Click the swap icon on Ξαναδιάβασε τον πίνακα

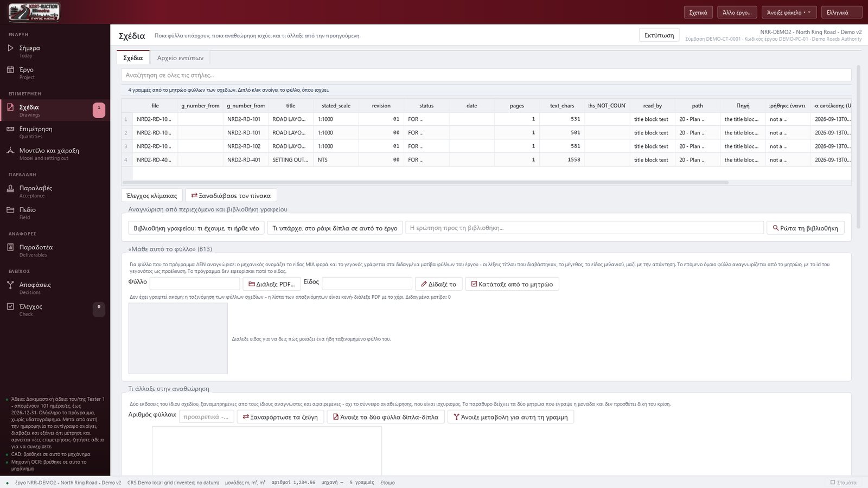(x=194, y=195)
